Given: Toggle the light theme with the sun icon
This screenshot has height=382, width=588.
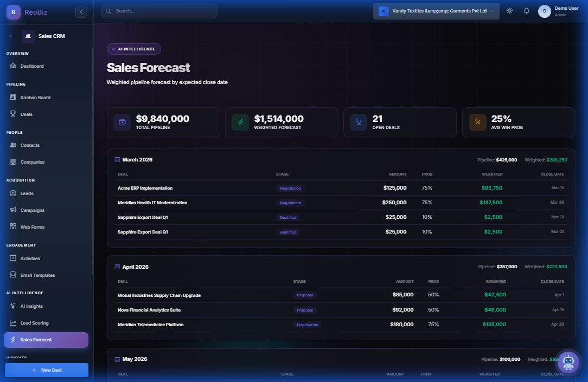Looking at the screenshot, I should [509, 10].
